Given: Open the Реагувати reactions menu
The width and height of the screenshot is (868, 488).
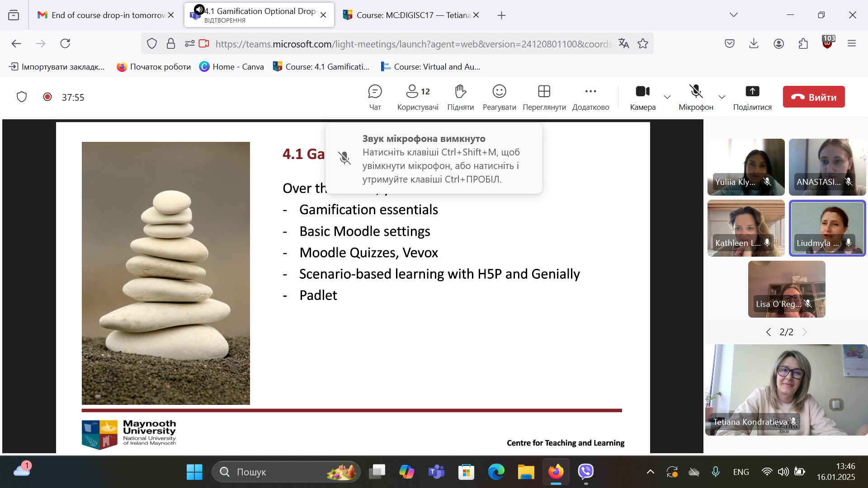Looking at the screenshot, I should tap(499, 97).
